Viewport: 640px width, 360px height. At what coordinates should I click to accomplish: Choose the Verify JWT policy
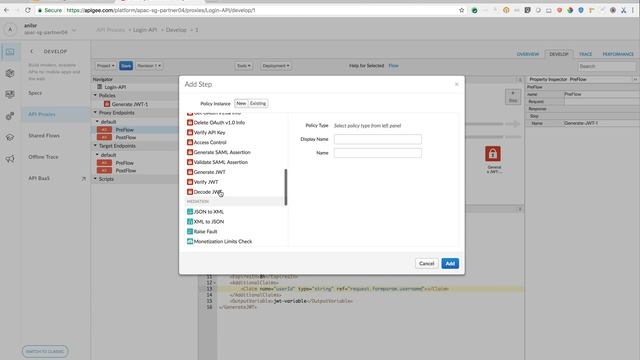203,182
